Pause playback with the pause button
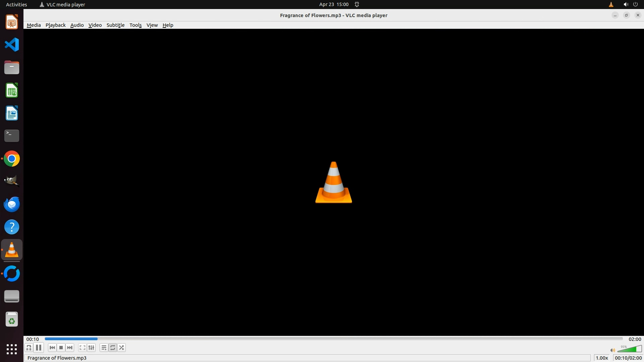This screenshot has width=644, height=362. (39, 348)
